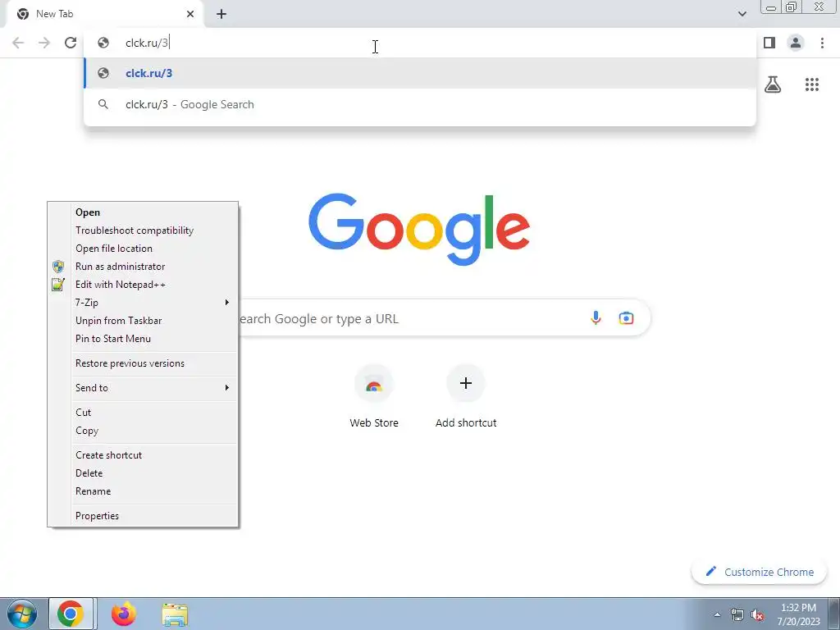The image size is (840, 630).
Task: Select the New Tab tab
Action: (x=104, y=14)
